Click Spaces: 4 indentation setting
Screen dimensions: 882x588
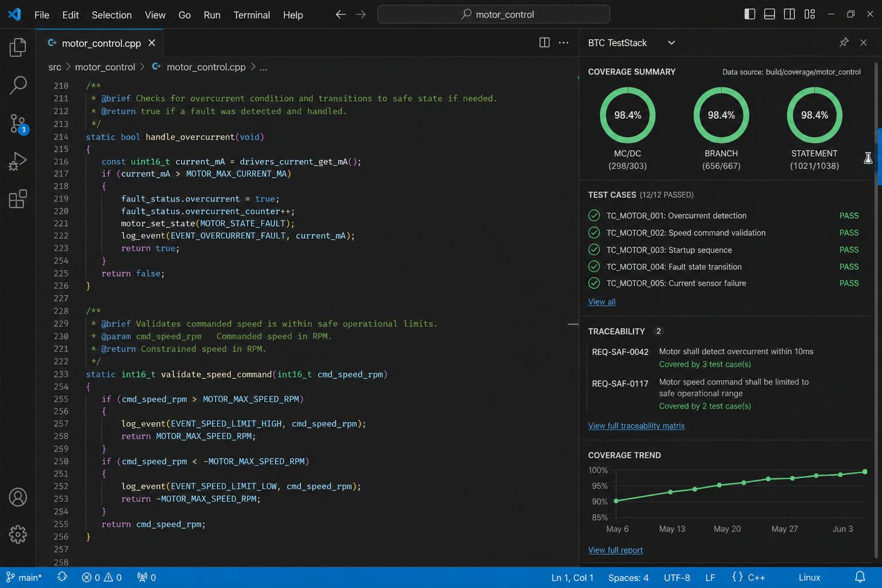click(628, 578)
